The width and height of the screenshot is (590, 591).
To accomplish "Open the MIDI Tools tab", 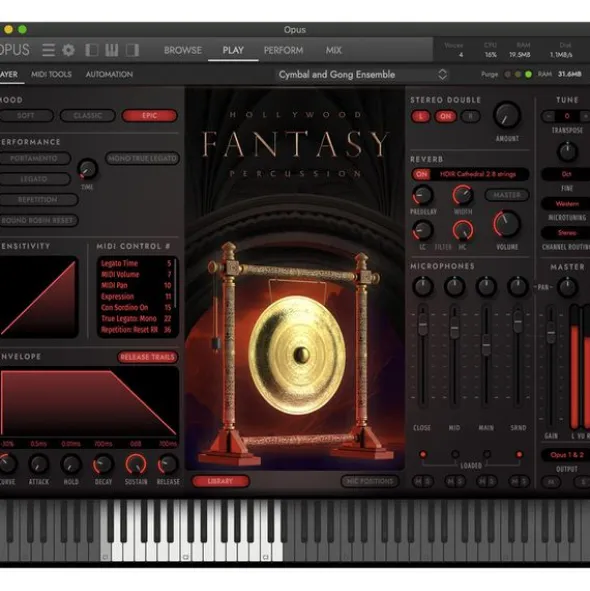I will pos(51,74).
